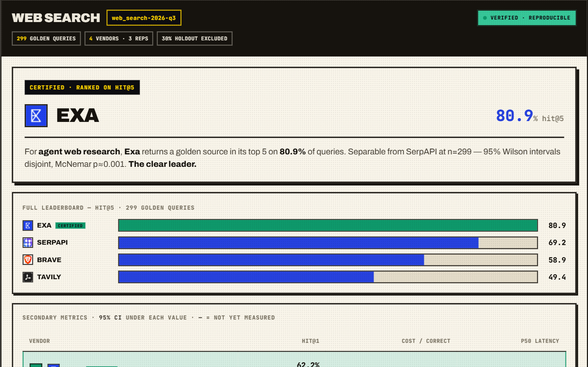Image resolution: width=588 pixels, height=367 pixels.
Task: Click the green verified status dot
Action: click(485, 18)
